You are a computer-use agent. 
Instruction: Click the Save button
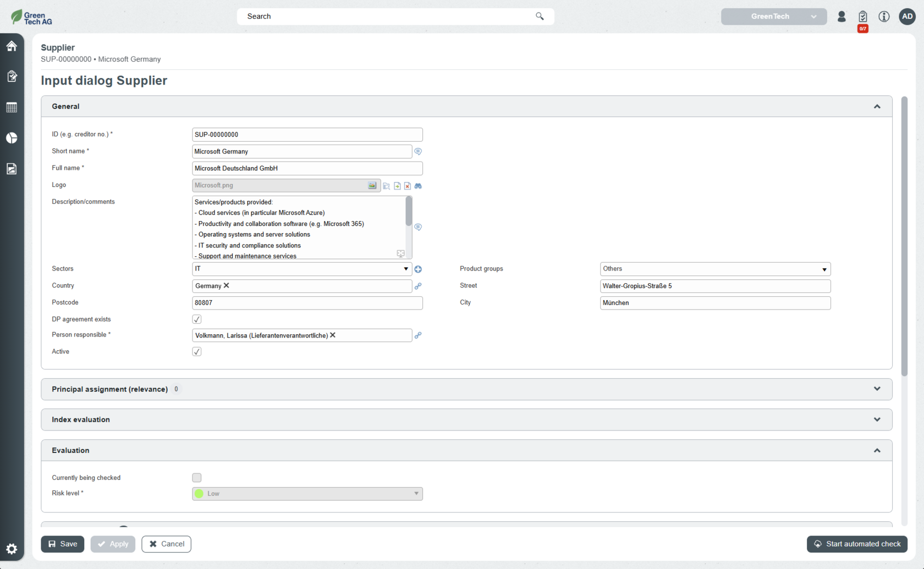point(63,544)
